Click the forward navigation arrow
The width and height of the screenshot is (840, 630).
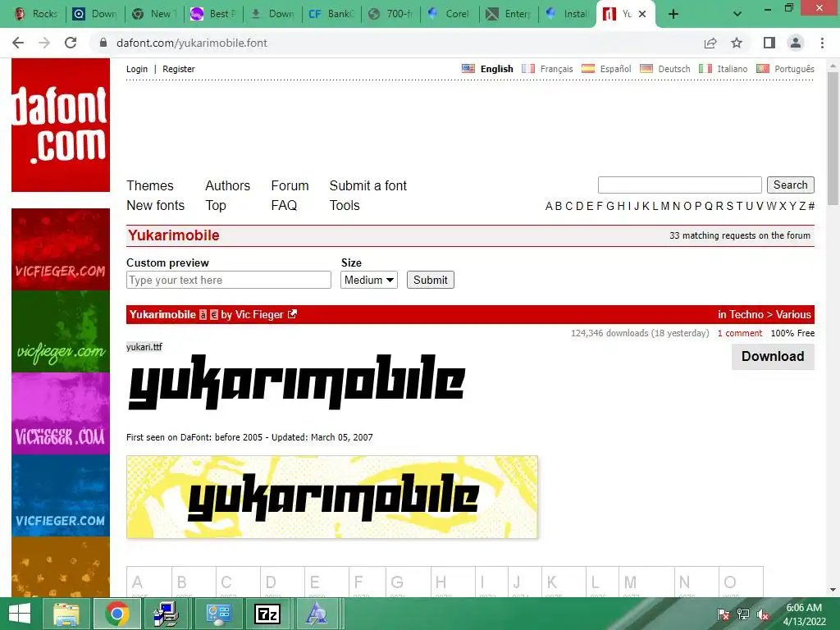pos(44,43)
